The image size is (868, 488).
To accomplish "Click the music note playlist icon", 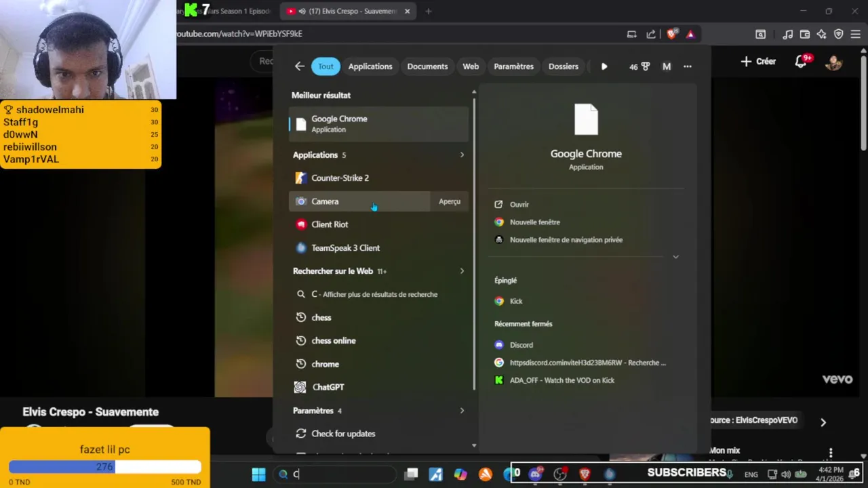I will tap(787, 34).
